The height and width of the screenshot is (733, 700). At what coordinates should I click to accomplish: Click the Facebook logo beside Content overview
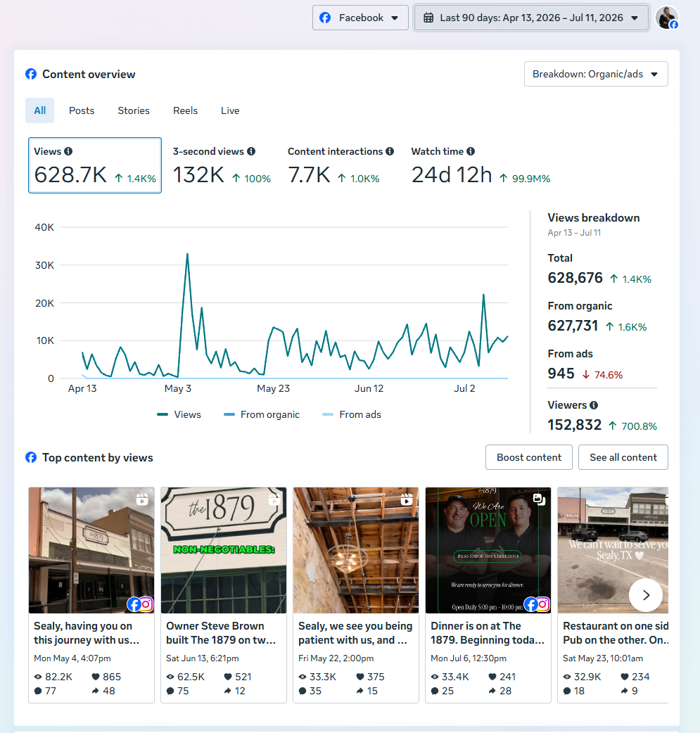point(31,74)
